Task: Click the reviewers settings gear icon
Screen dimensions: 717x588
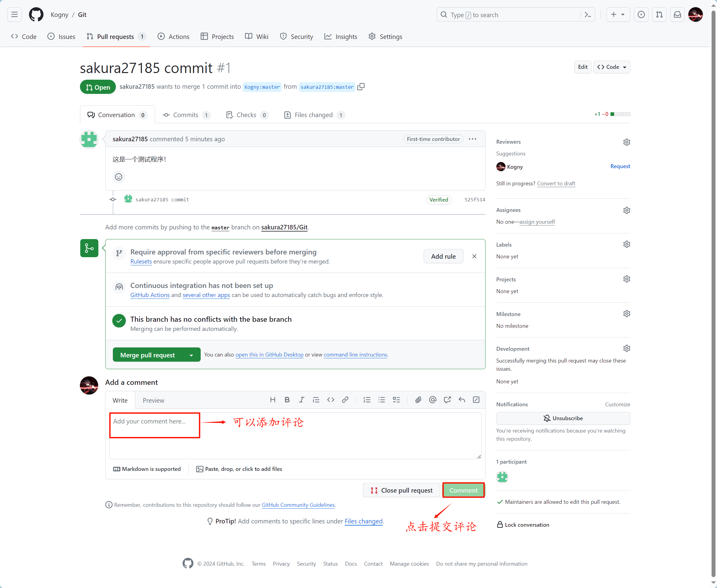Action: click(626, 142)
